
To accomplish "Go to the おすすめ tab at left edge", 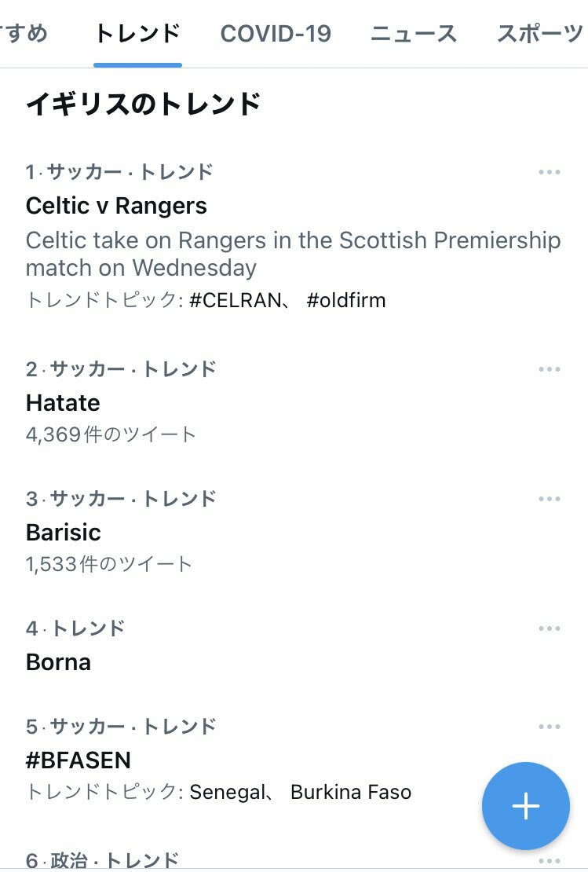I will coord(24,34).
